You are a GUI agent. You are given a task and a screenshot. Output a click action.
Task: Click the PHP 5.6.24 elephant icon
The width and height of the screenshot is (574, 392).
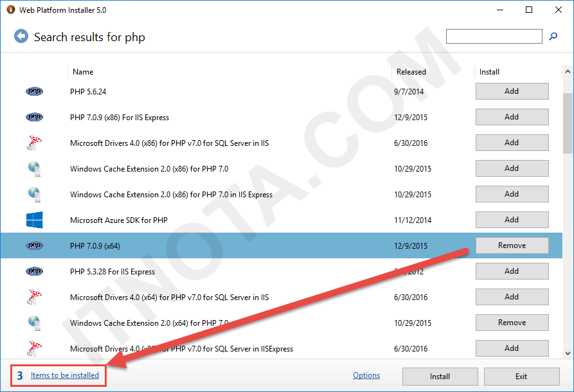(34, 91)
